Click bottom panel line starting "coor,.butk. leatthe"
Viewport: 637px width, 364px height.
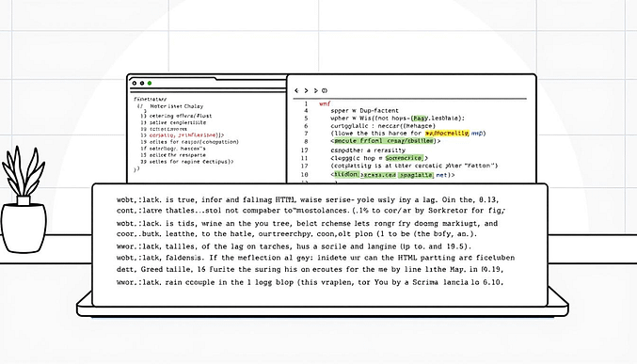tap(296, 234)
